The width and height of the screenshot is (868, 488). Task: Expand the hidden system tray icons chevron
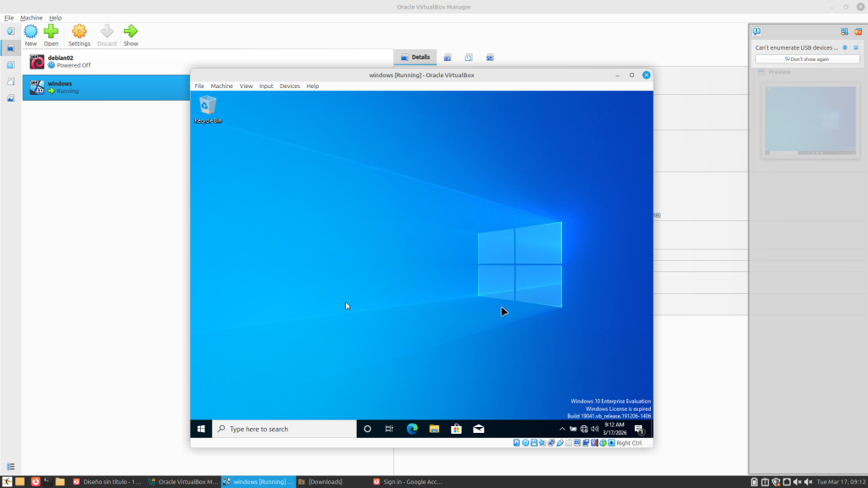coord(562,429)
